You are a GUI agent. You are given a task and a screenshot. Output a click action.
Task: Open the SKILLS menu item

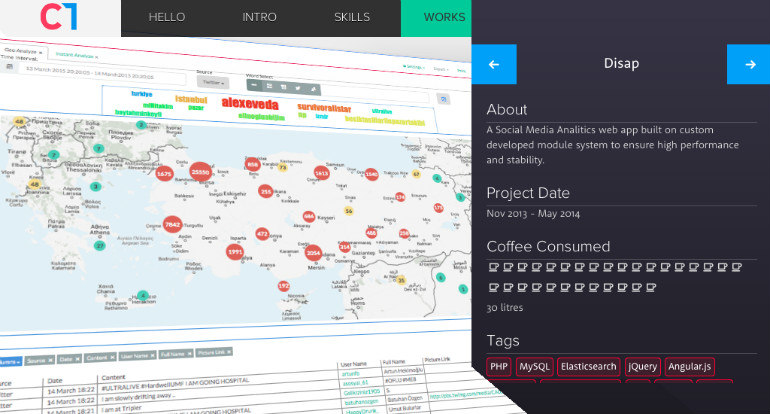(x=352, y=17)
